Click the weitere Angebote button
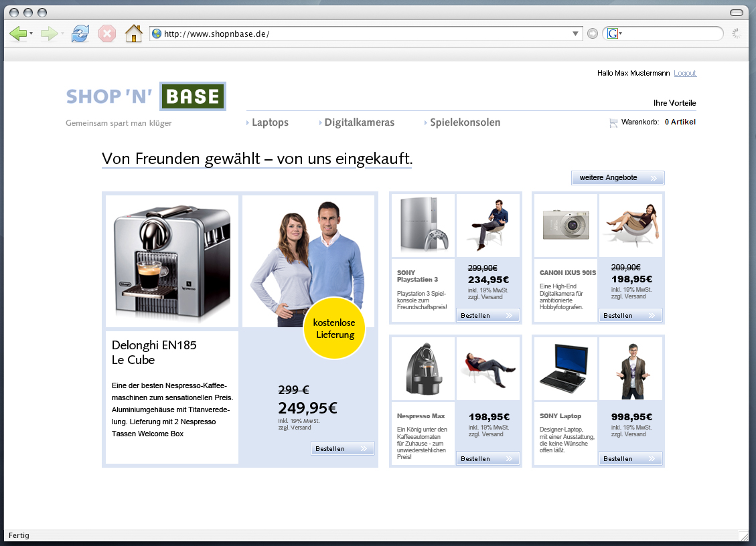This screenshot has height=546, width=756. coord(618,178)
